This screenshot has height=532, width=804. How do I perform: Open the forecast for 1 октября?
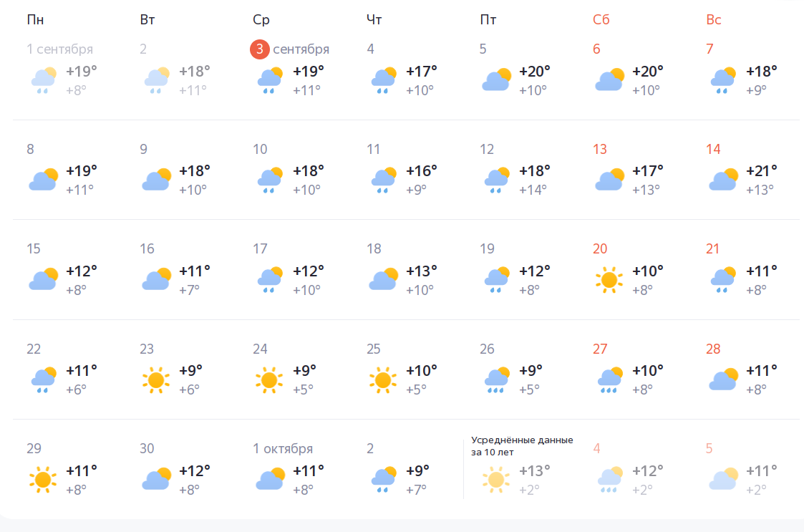[x=283, y=449]
